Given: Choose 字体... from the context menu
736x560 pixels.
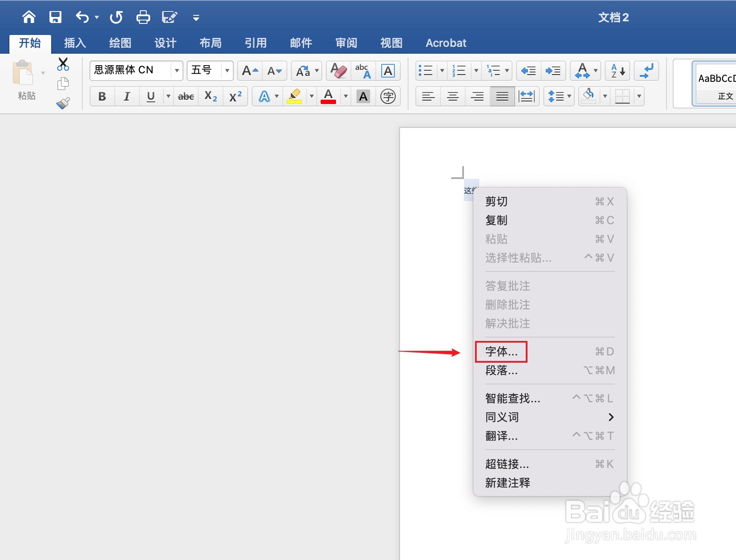Looking at the screenshot, I should [x=550, y=352].
